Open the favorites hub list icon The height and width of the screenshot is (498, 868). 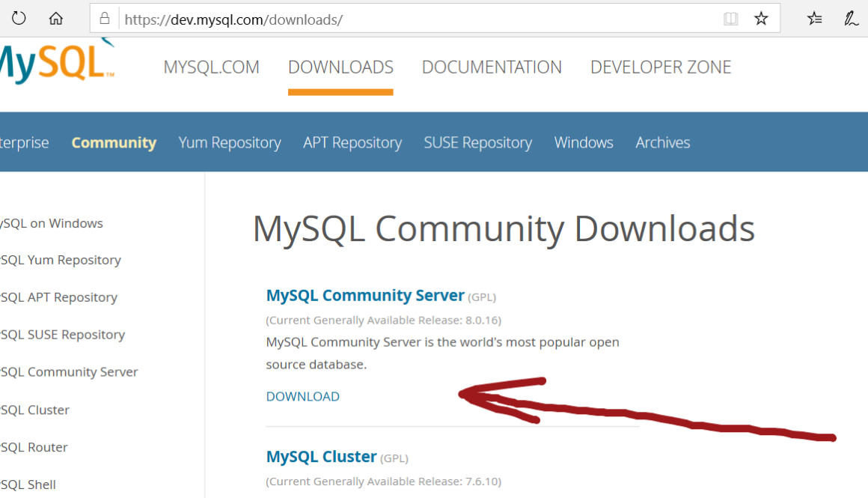(x=815, y=19)
